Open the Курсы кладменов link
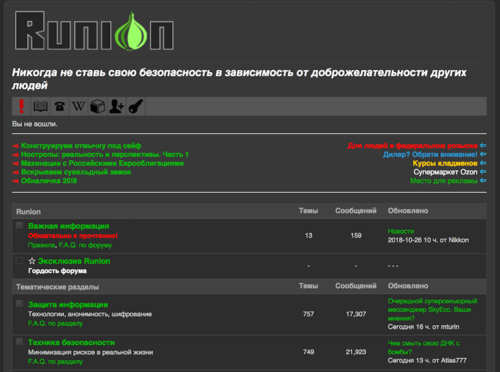The width and height of the screenshot is (500, 372). (x=445, y=163)
